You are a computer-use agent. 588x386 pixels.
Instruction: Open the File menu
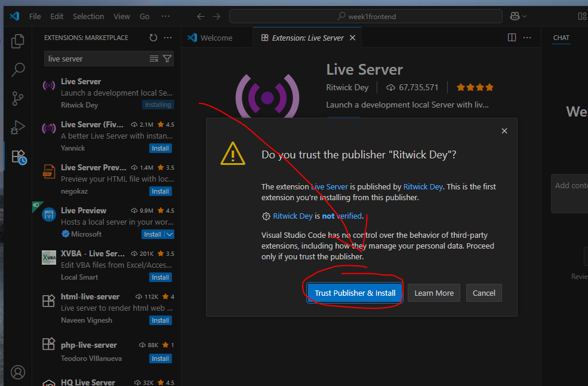click(x=35, y=16)
